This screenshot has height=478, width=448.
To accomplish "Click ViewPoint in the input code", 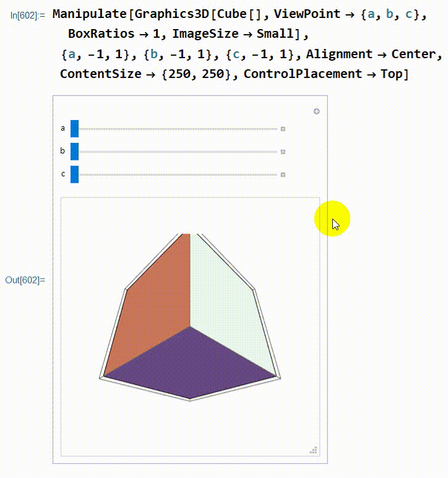I will [307, 14].
